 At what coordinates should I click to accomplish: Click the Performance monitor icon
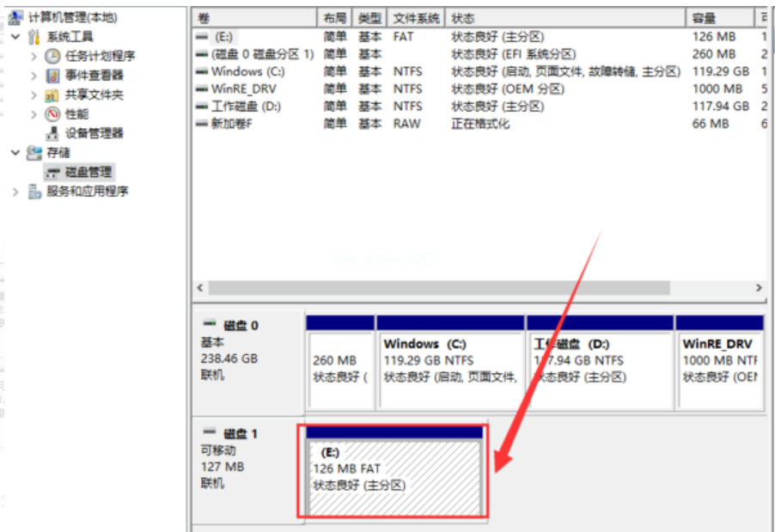click(52, 114)
